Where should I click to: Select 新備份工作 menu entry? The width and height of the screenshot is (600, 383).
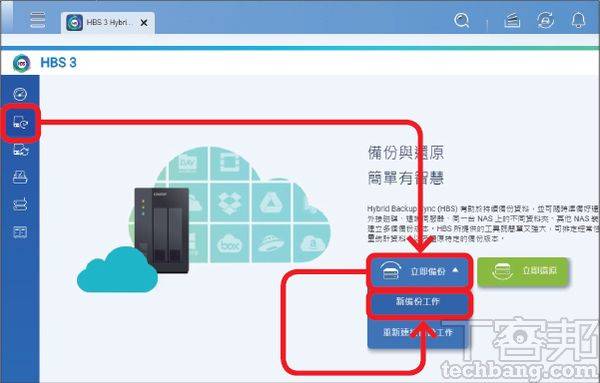pos(418,302)
